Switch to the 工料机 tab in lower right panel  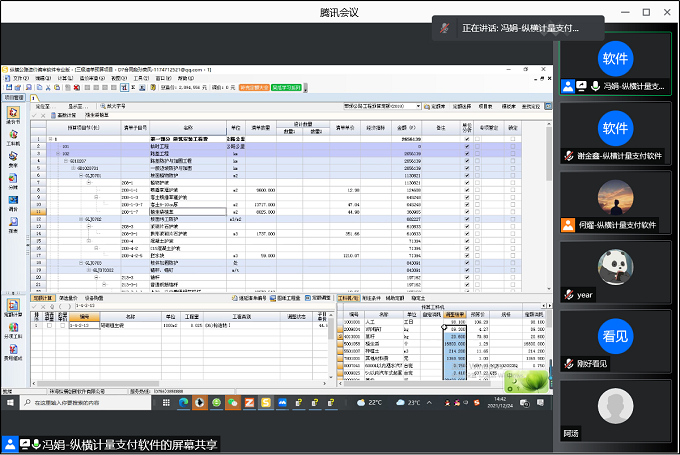(x=348, y=298)
